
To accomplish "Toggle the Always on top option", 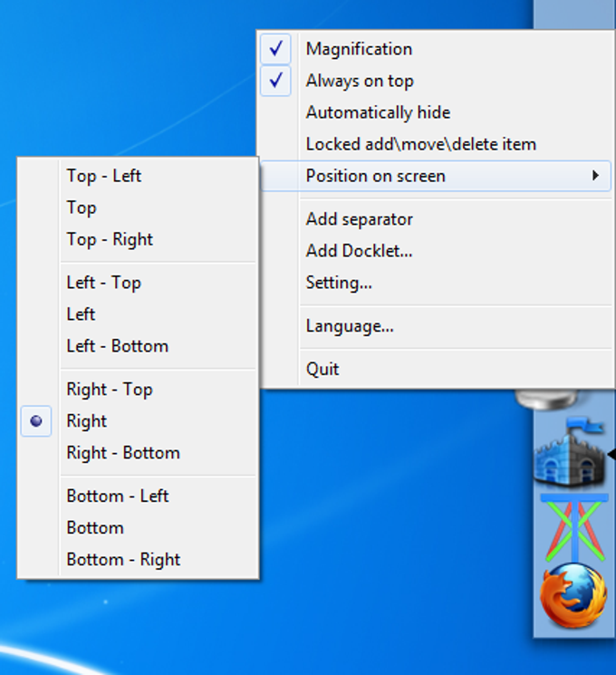I will point(435,81).
